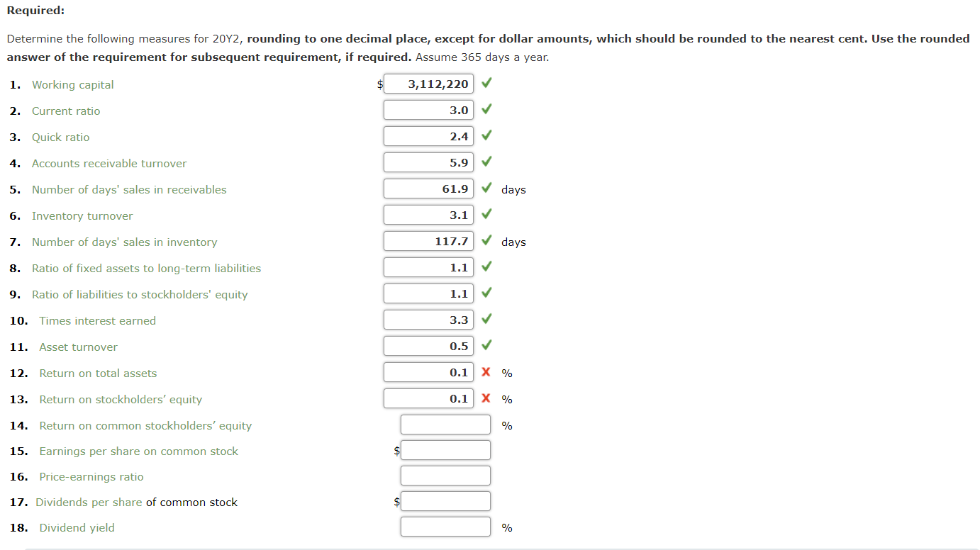This screenshot has width=980, height=550.
Task: Select the Current ratio input box
Action: pyautogui.click(x=428, y=109)
